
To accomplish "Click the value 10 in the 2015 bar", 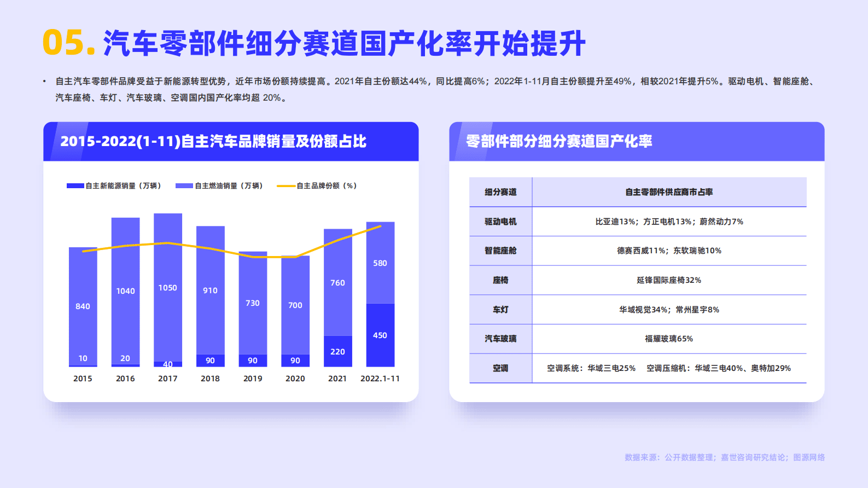I will [x=83, y=358].
